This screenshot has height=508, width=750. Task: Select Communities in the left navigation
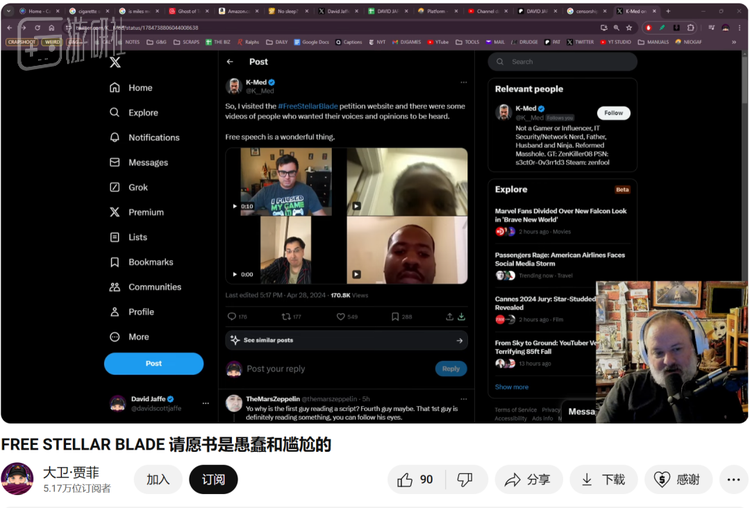pos(154,287)
